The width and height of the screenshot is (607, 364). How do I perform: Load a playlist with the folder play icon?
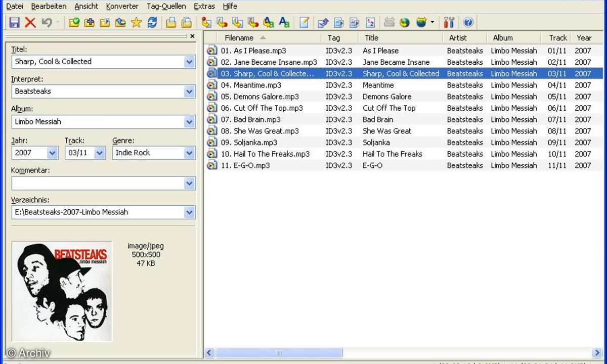[105, 23]
